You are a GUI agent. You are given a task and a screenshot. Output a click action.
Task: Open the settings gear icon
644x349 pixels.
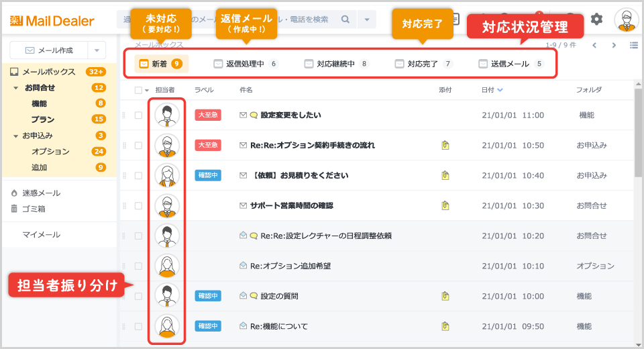coord(596,19)
